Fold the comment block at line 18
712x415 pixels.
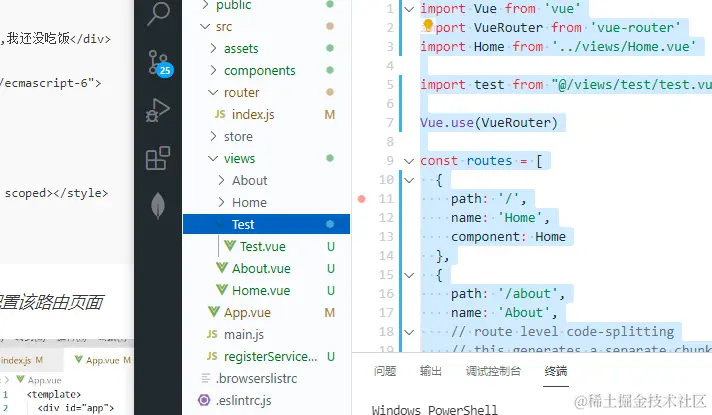pos(409,332)
